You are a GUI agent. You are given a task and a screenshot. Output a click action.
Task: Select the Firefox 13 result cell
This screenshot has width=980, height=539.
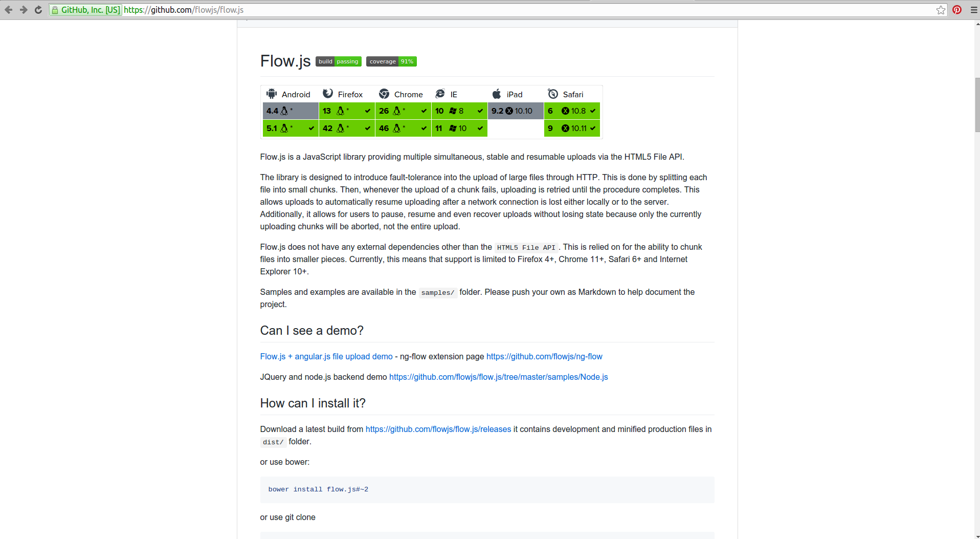[347, 111]
